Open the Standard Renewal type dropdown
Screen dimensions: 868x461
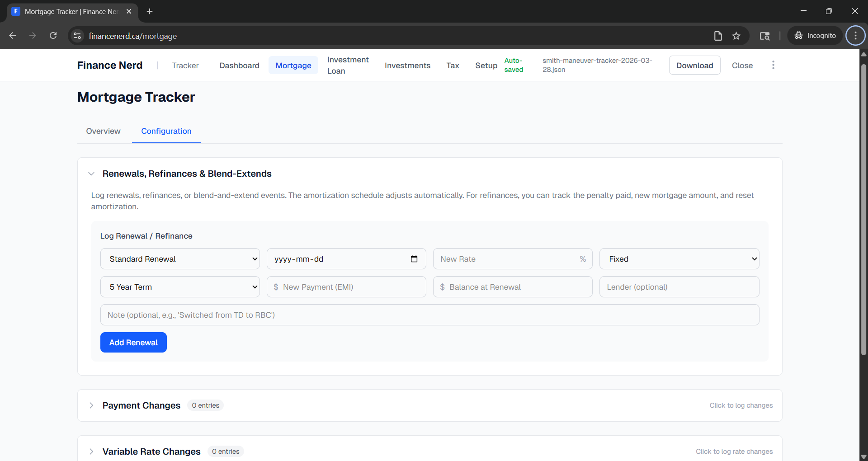point(180,259)
